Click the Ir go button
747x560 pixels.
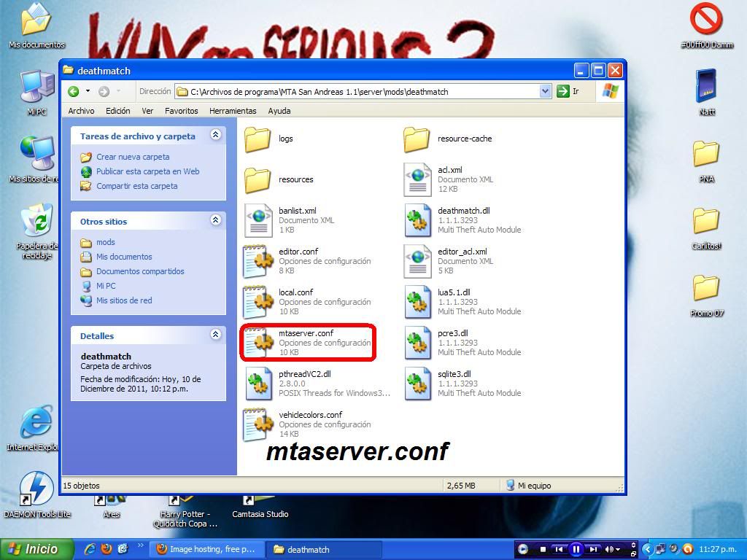(x=568, y=91)
